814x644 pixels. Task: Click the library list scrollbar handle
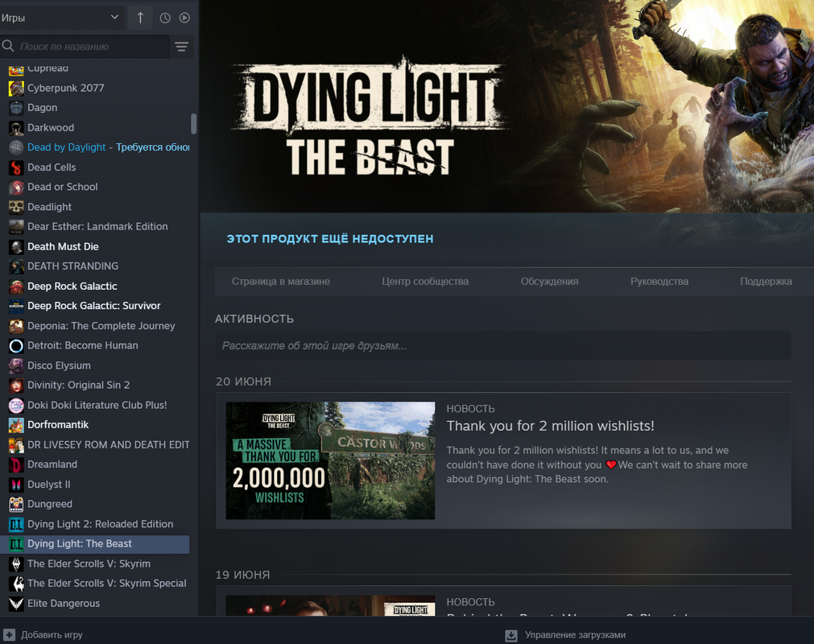coord(193,123)
